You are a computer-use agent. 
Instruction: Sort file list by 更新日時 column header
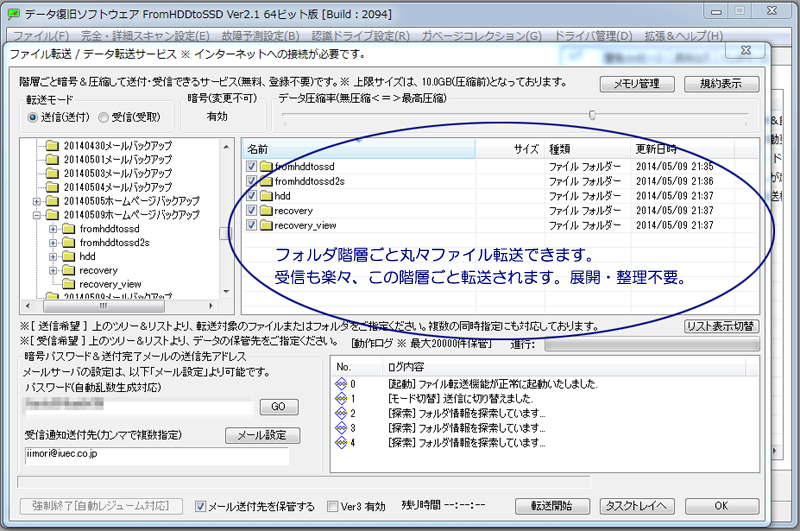pos(682,149)
